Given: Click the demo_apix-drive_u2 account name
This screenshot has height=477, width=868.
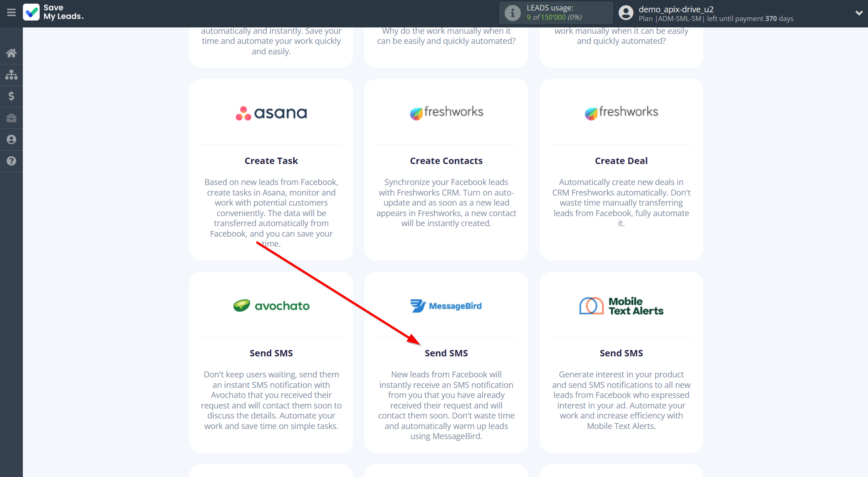Looking at the screenshot, I should coord(676,9).
